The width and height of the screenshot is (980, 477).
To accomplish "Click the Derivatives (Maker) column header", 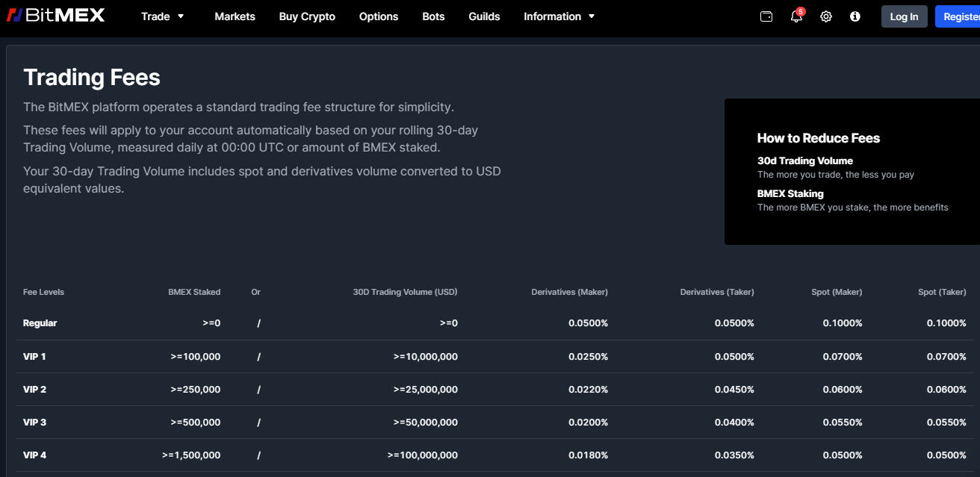I will (569, 292).
